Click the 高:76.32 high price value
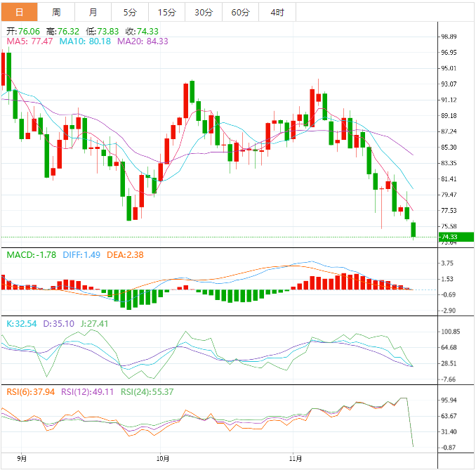The height and width of the screenshot is (475, 476). tap(63, 32)
